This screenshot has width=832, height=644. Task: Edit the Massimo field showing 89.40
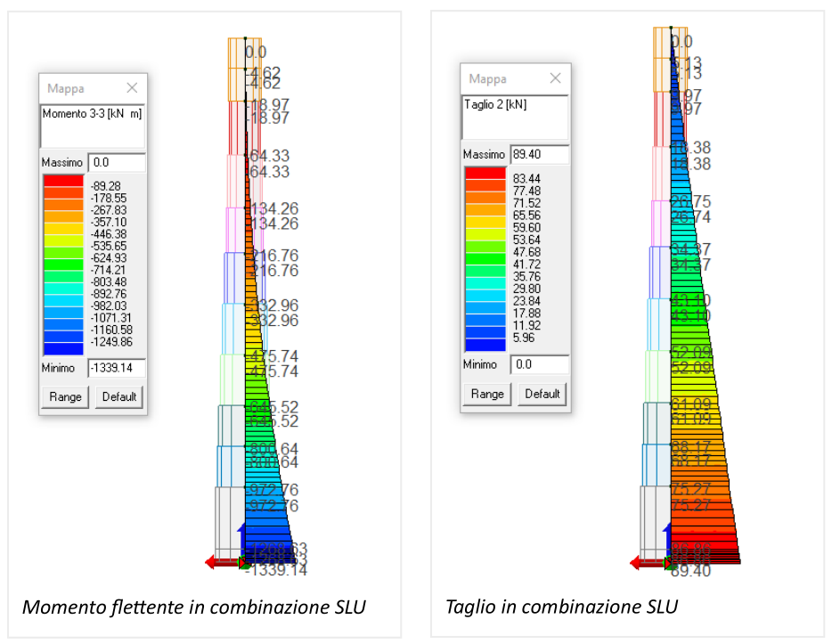click(540, 154)
